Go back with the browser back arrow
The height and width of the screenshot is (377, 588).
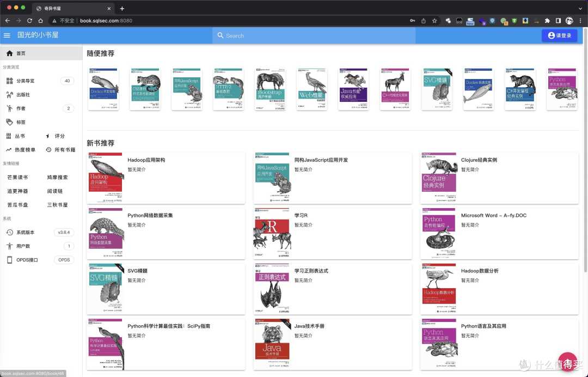[8, 21]
